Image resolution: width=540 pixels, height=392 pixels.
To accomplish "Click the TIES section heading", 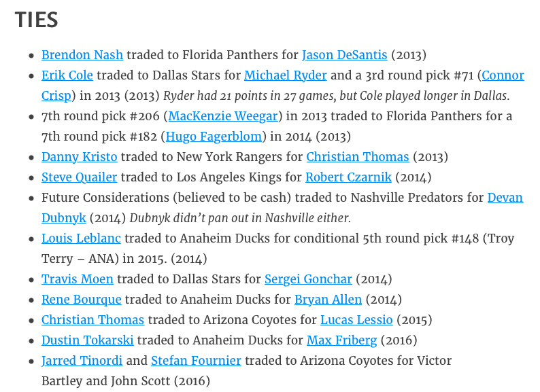I will coord(37,20).
